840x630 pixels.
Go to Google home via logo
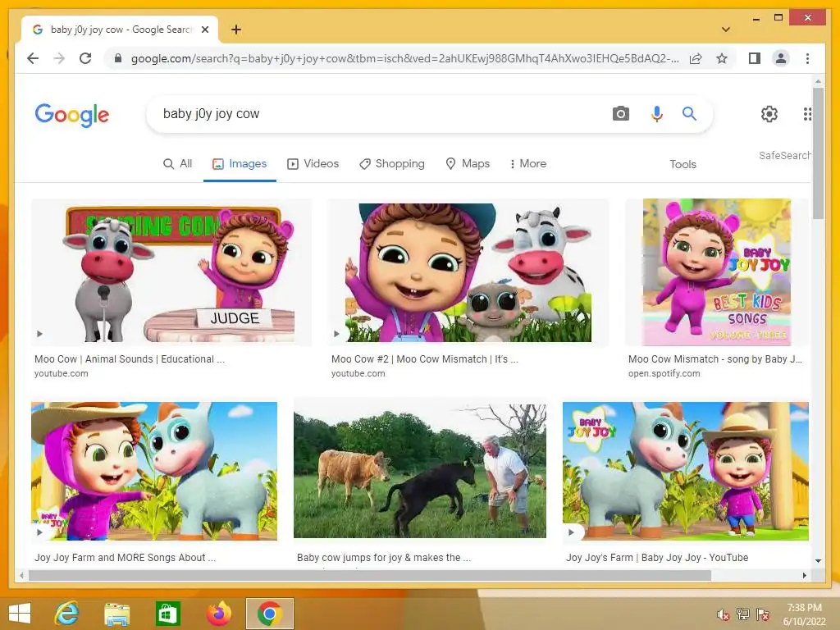coord(72,115)
